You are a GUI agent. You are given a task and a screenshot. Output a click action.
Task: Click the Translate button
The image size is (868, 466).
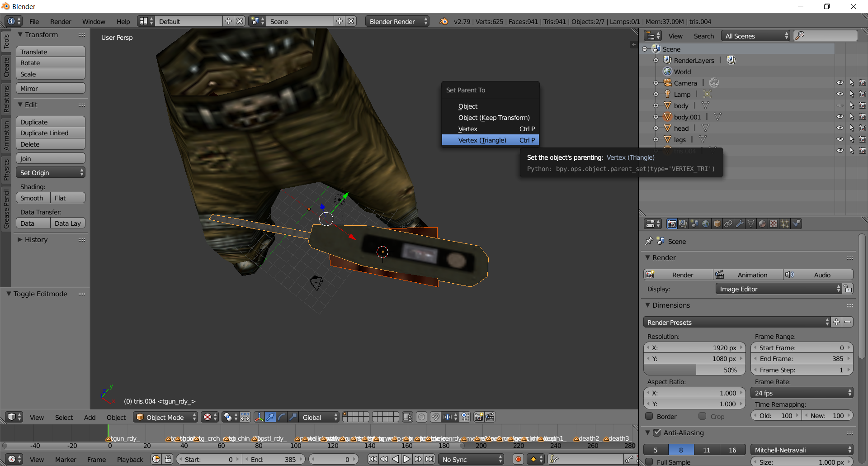pyautogui.click(x=51, y=52)
